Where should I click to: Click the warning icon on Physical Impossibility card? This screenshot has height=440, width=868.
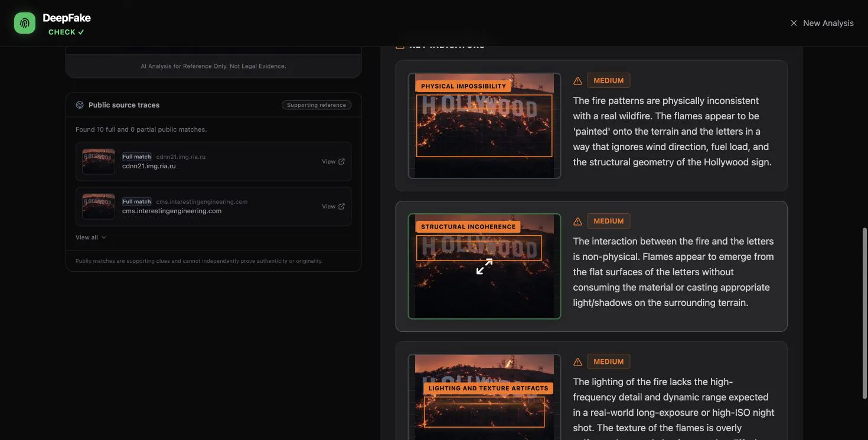tap(577, 81)
